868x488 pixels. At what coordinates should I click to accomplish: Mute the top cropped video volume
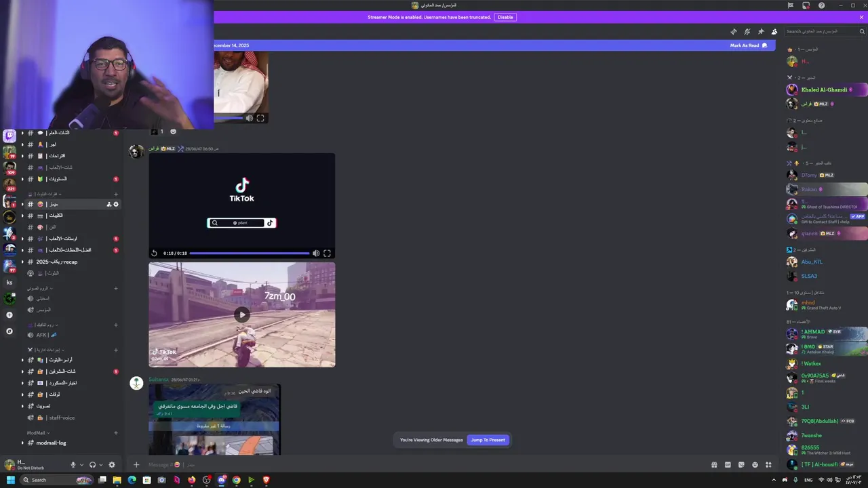250,118
